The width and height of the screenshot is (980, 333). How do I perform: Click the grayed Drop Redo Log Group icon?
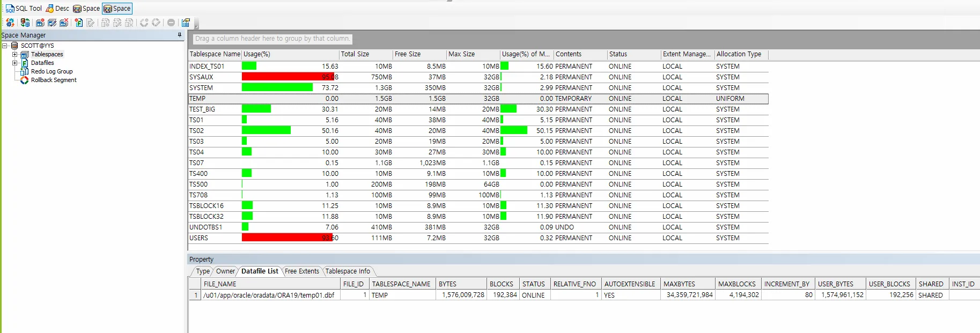pyautogui.click(x=129, y=23)
